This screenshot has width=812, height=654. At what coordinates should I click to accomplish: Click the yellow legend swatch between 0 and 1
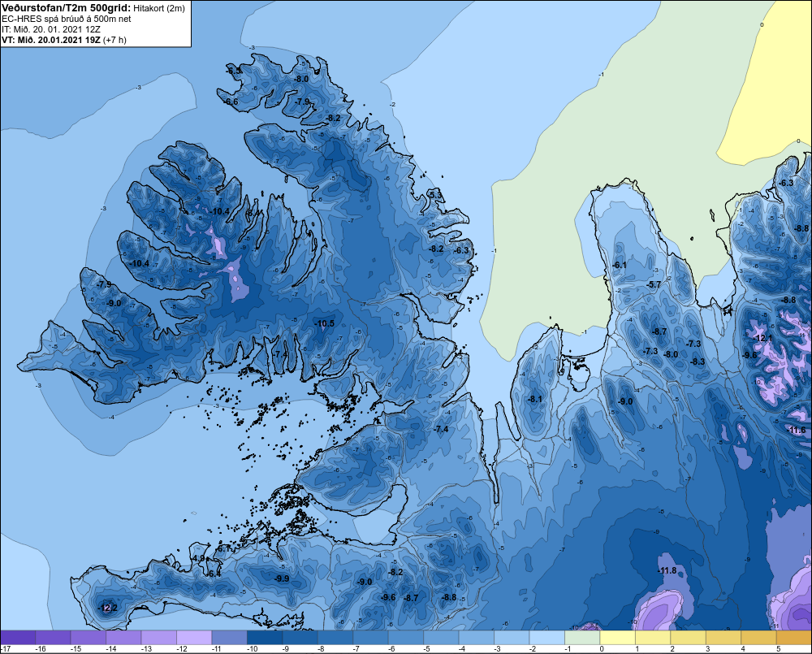coord(617,638)
